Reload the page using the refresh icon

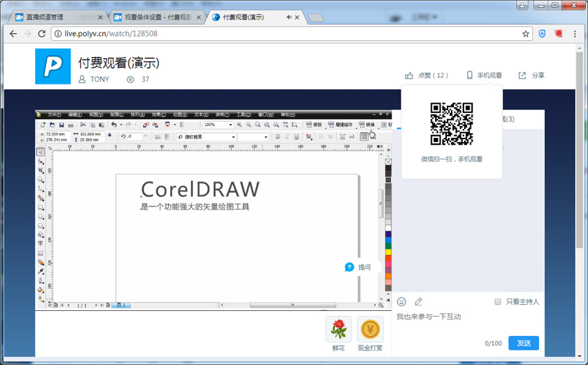42,33
